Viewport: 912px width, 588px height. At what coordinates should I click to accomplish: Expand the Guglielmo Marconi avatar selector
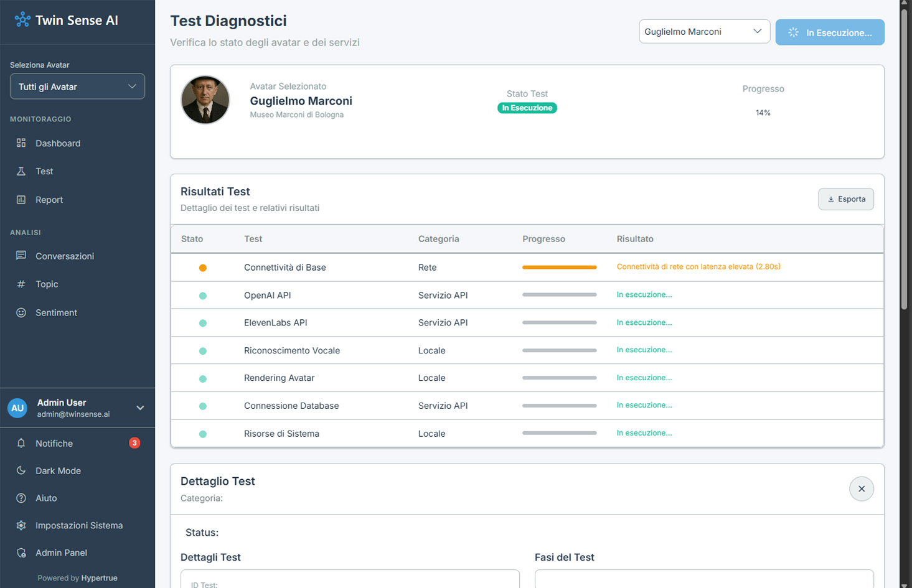point(703,32)
